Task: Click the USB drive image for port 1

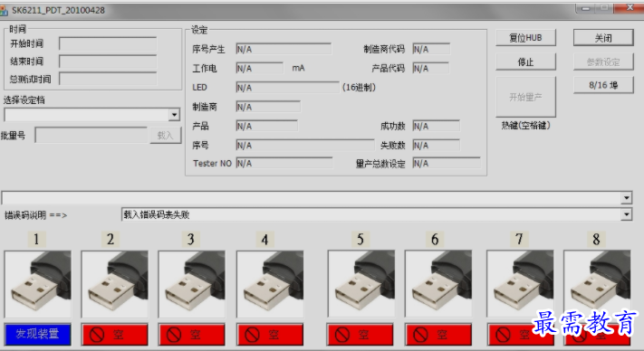Action: (x=38, y=285)
